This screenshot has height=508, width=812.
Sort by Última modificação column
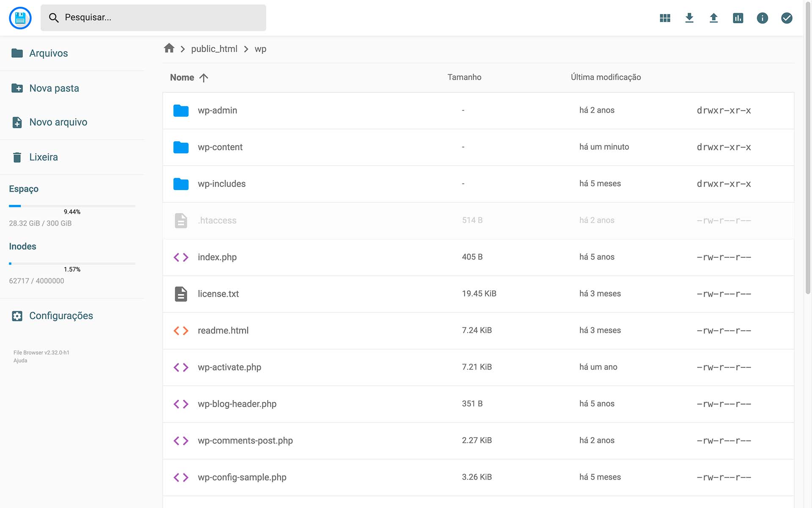(606, 77)
